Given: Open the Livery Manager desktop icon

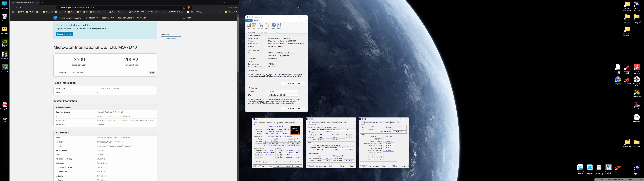Looking at the screenshot, I should click(636, 69).
